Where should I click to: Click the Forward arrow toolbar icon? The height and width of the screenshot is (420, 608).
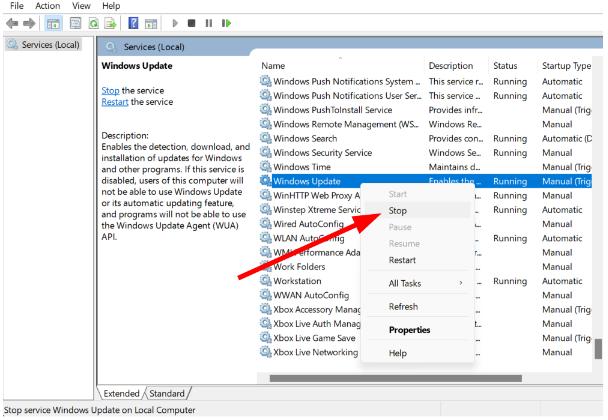tap(29, 24)
